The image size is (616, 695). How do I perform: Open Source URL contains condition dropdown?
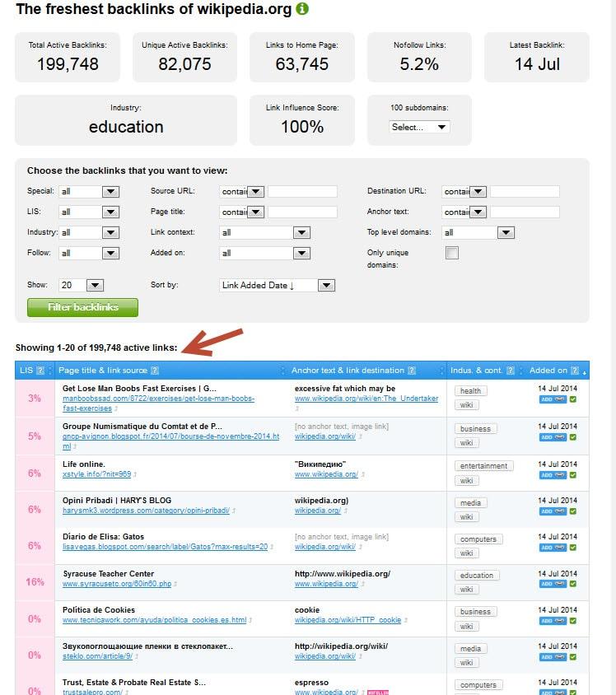[242, 192]
